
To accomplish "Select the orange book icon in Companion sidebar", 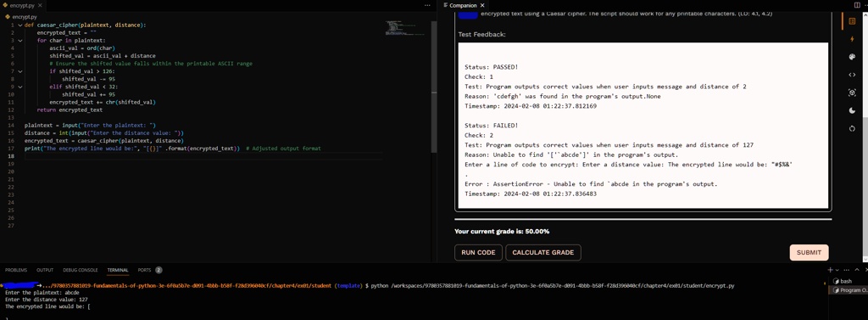I will tap(852, 21).
